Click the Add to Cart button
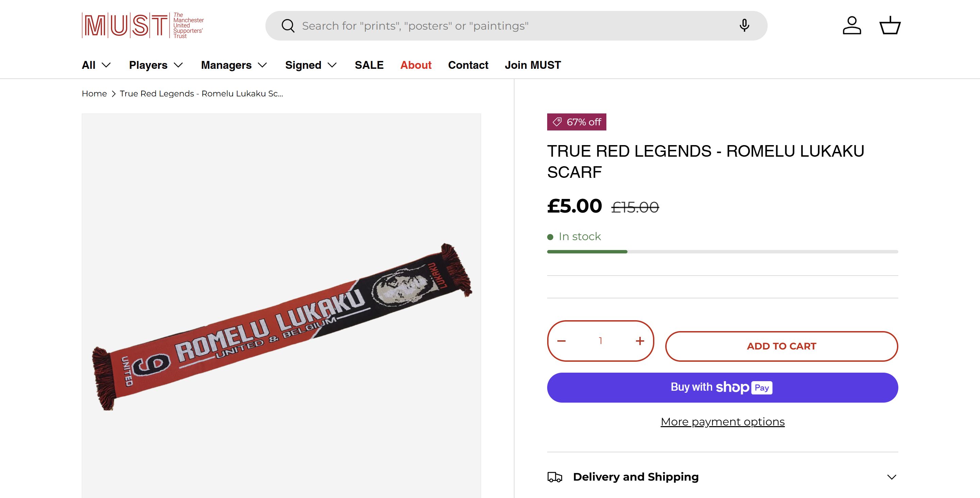 [781, 346]
